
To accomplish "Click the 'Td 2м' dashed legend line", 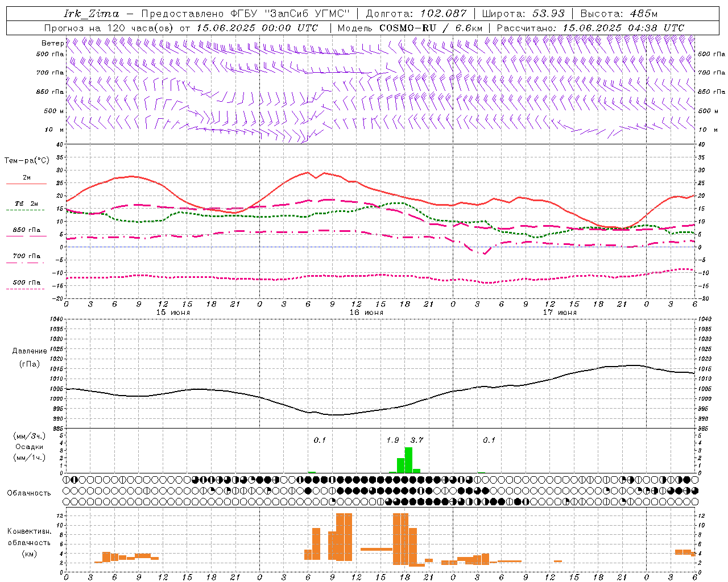I will pos(26,210).
